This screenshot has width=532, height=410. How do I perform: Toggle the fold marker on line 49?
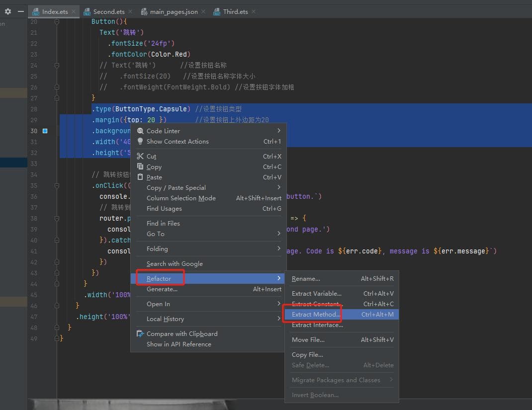[57, 338]
